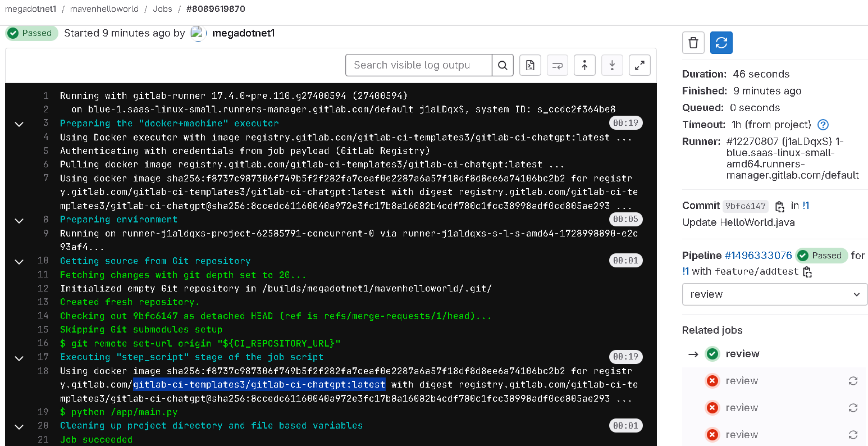Click the "Skipping Git submodules setup" log line

(141, 330)
